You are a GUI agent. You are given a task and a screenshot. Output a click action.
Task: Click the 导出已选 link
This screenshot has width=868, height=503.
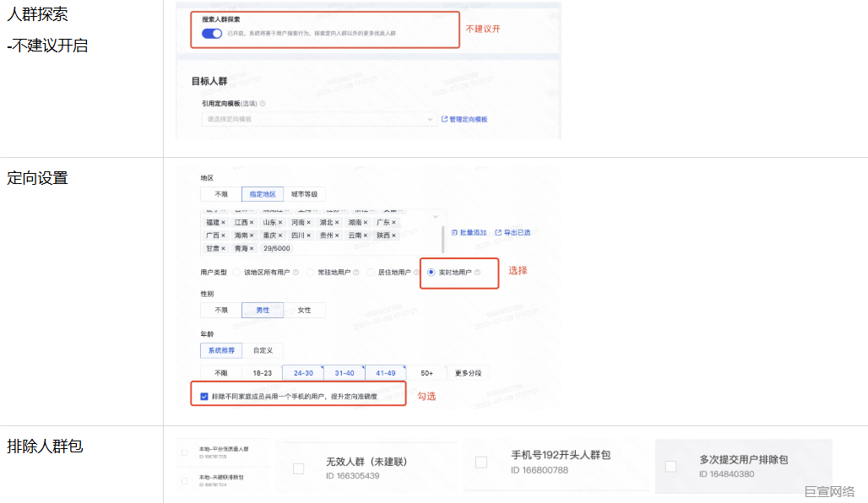coord(513,232)
